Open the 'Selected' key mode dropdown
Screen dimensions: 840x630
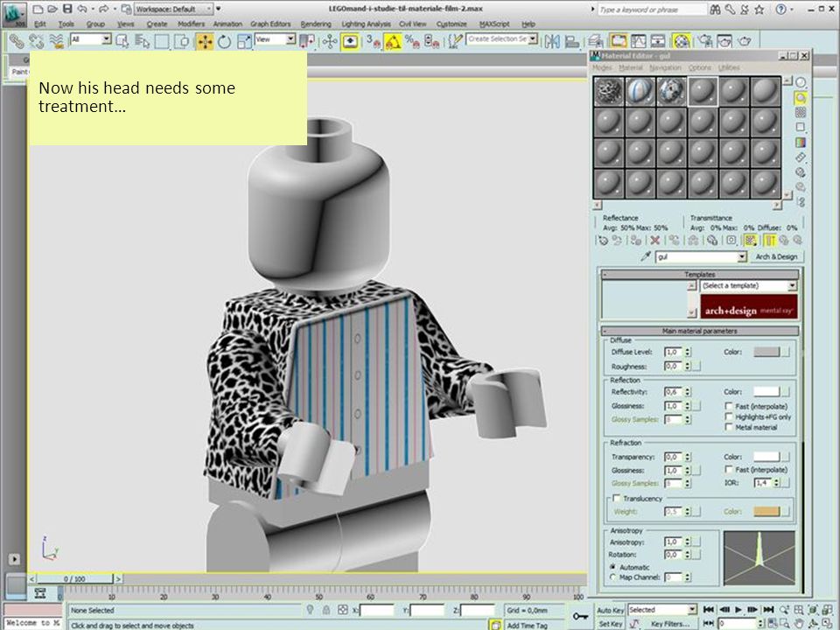tap(662, 610)
